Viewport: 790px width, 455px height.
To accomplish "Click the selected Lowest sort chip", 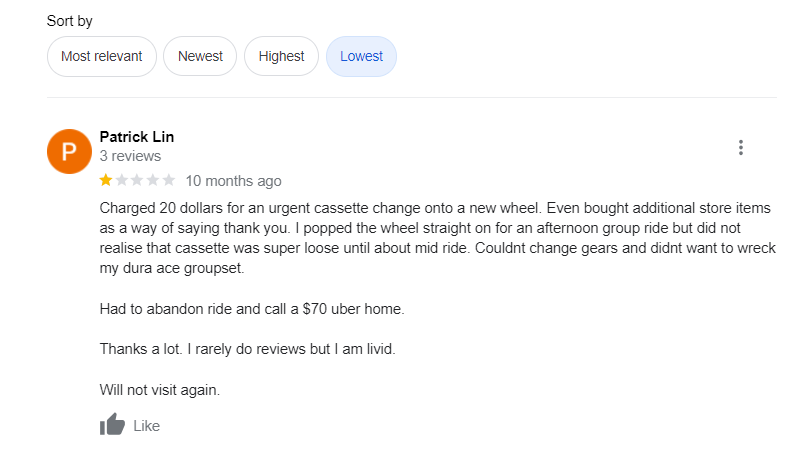I will [361, 56].
